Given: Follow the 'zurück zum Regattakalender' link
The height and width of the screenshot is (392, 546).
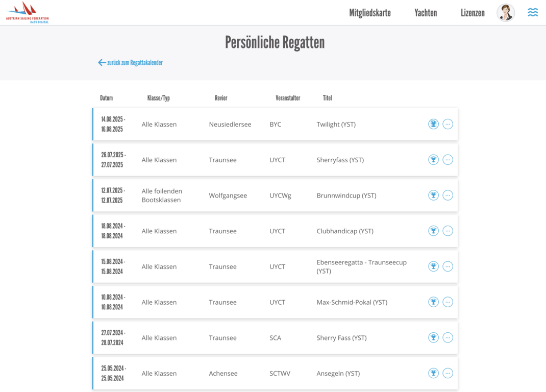Looking at the screenshot, I should click(x=131, y=63).
